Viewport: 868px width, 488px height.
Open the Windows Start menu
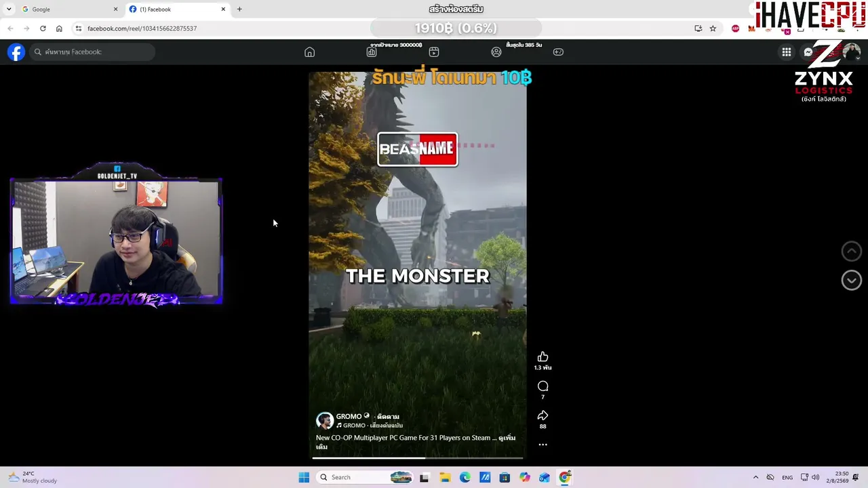(304, 477)
